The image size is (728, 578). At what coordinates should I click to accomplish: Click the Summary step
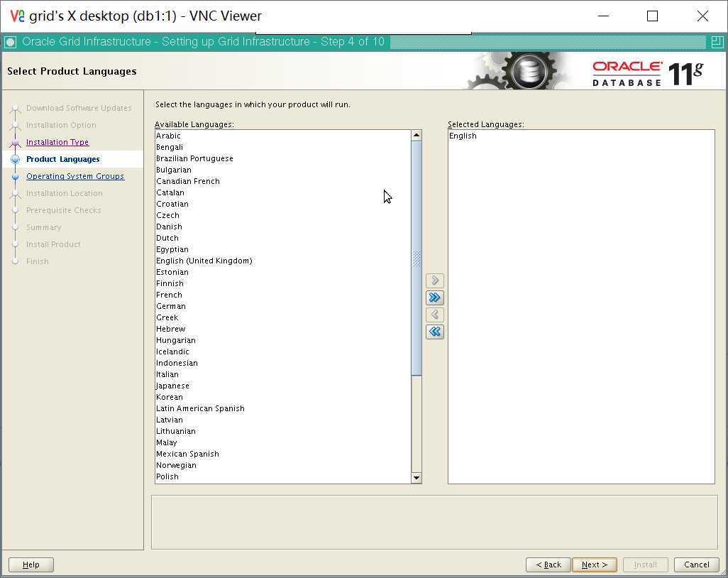click(x=44, y=227)
